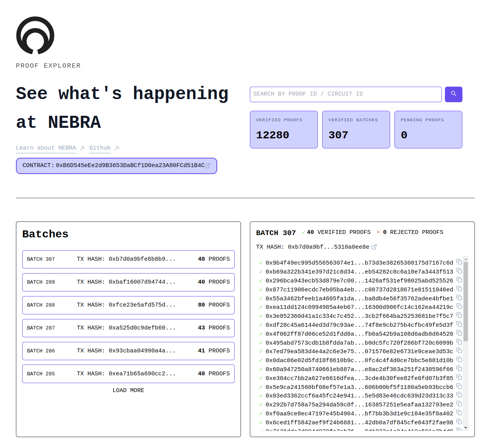Open the Learn about NEBRA link

pos(46,148)
